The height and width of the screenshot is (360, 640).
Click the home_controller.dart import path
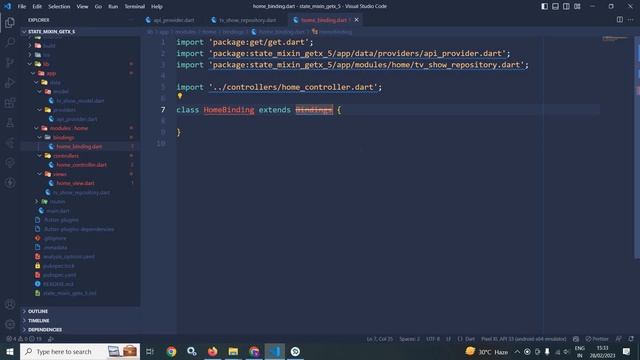point(293,87)
